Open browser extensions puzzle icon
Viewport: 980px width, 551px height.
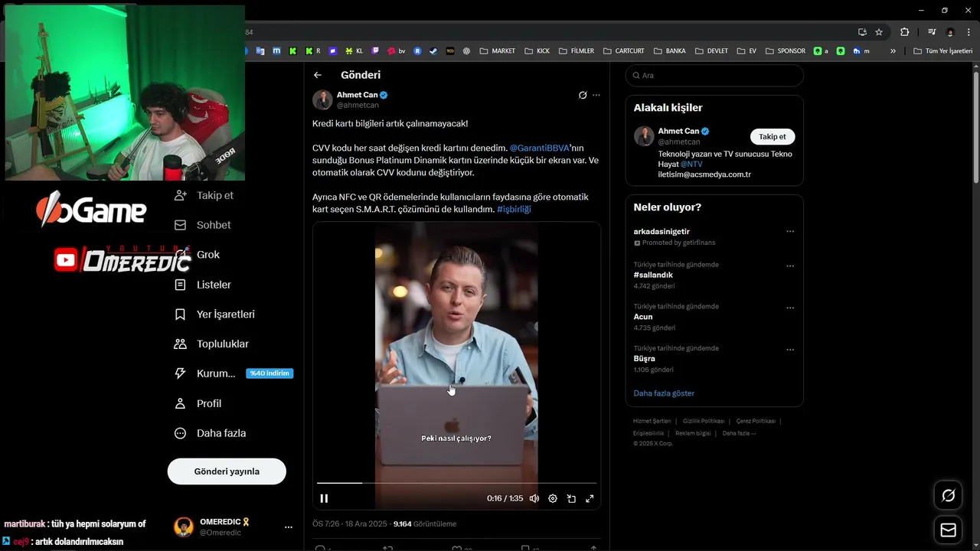coord(905,32)
